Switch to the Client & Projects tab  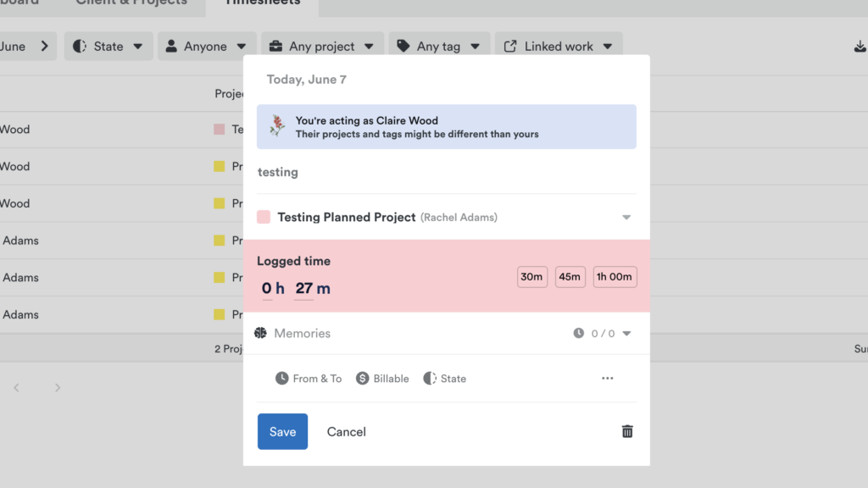click(131, 3)
